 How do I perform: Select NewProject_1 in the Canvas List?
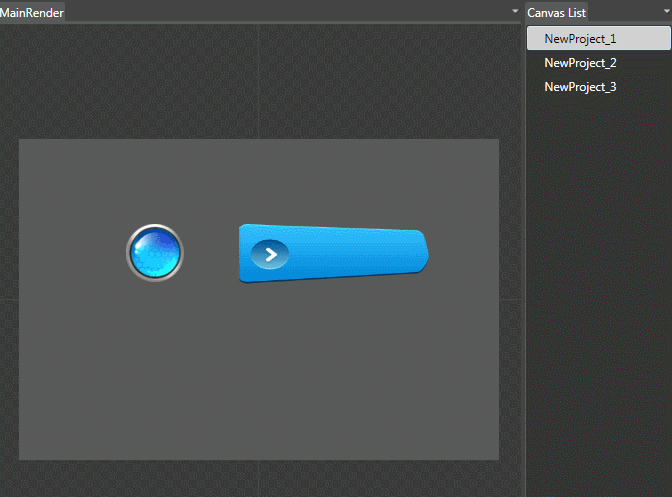580,39
